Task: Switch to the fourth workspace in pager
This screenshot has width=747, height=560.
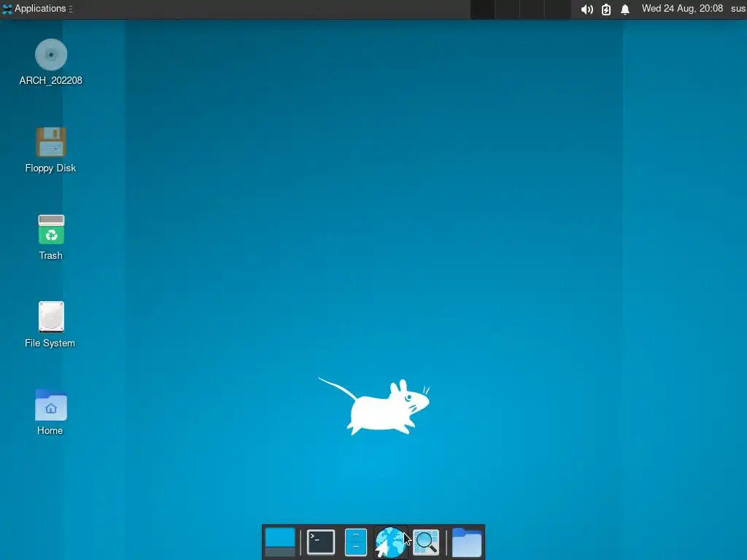Action: [557, 9]
